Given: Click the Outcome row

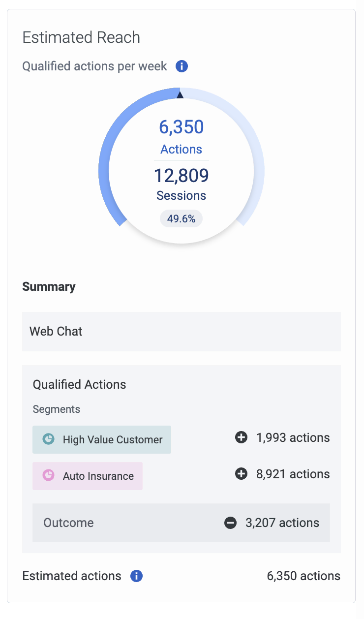Looking at the screenshot, I should 181,523.
